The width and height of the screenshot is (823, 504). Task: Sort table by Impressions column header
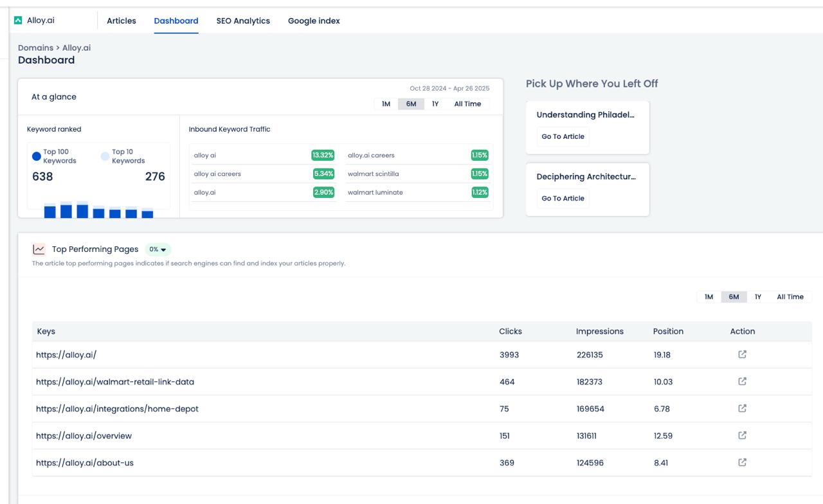click(599, 331)
